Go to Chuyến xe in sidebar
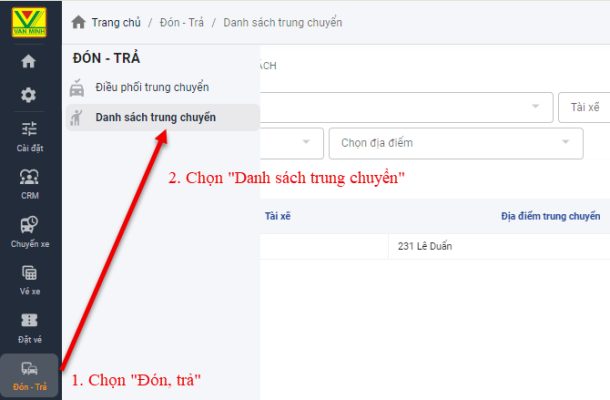 pos(29,230)
